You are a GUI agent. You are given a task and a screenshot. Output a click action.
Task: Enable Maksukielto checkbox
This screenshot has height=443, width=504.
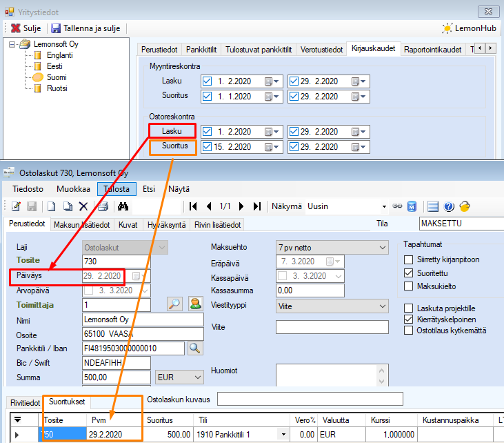[409, 286]
